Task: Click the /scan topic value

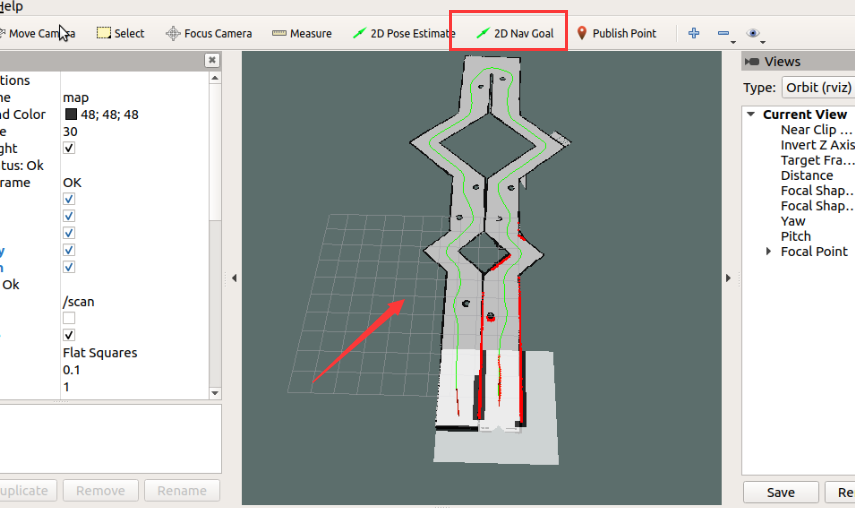Action: [x=79, y=301]
